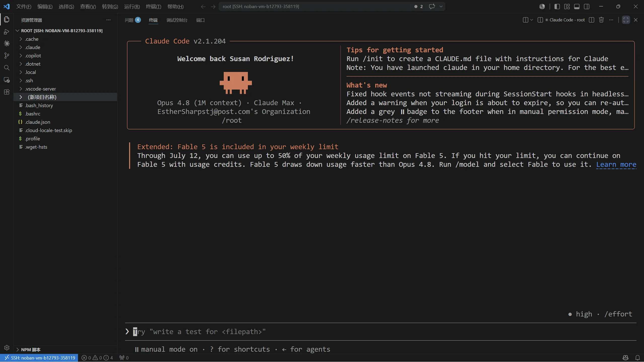The image size is (644, 362).
Task: Open the 终端(T) menu
Action: (154, 7)
